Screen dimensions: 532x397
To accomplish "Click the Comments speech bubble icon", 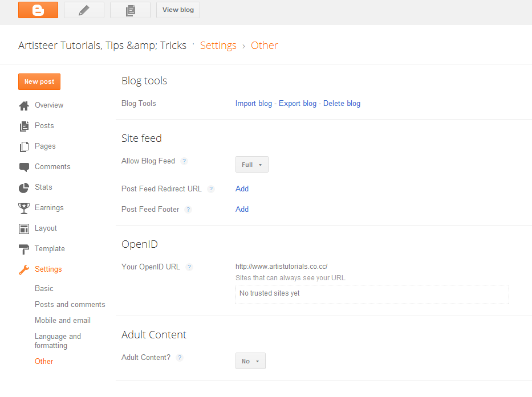I will point(24,167).
